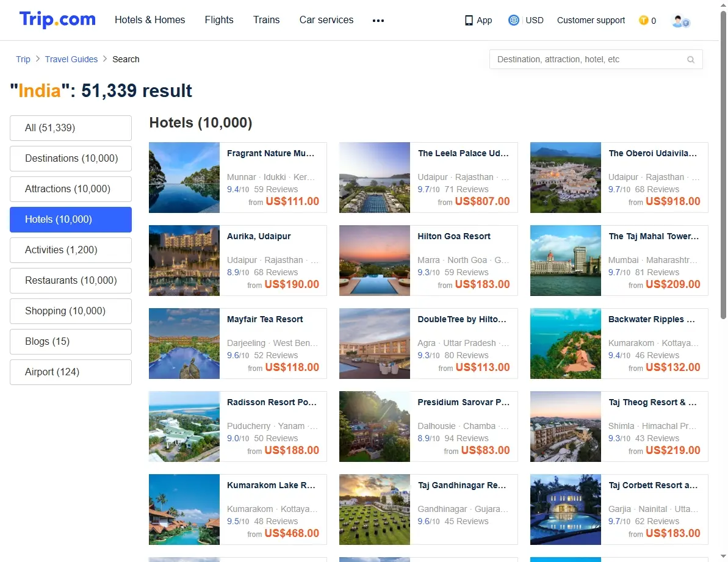
Task: Click the Trip.com logo
Action: click(57, 20)
